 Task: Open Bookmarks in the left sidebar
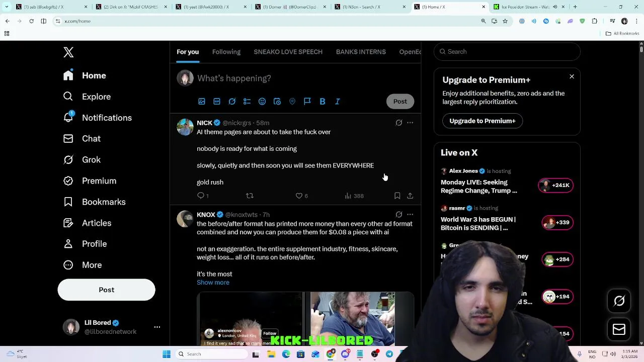click(95, 202)
